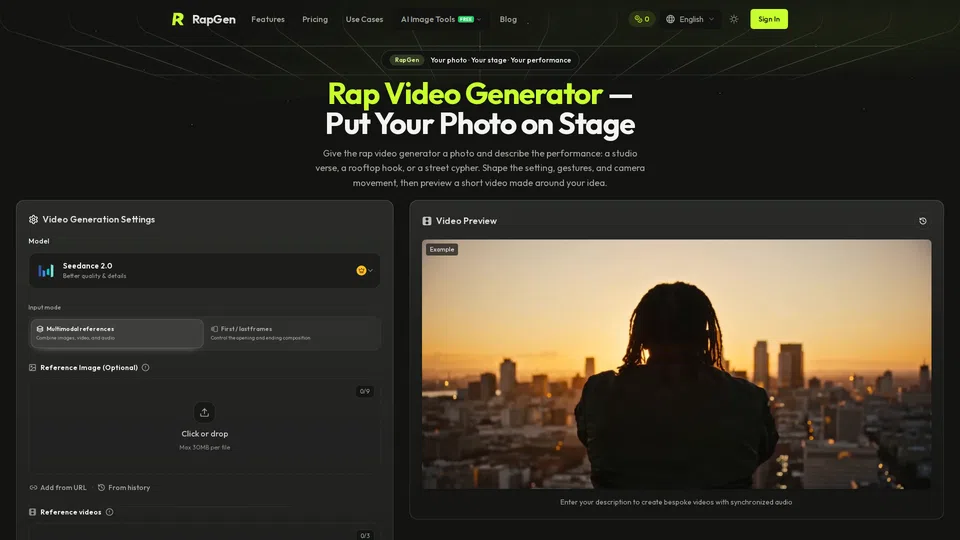Expand the Seedance 2.0 model dropdown

pyautogui.click(x=204, y=271)
